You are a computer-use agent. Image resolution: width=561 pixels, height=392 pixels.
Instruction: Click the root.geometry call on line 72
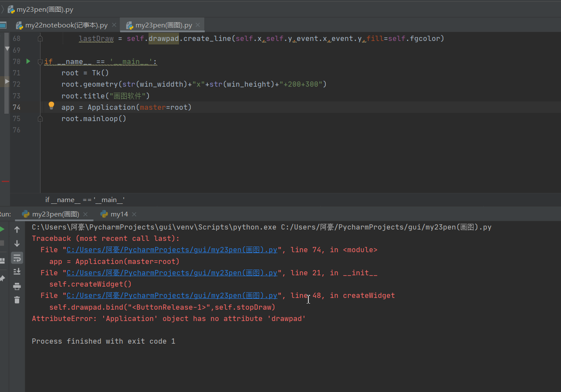(x=194, y=84)
